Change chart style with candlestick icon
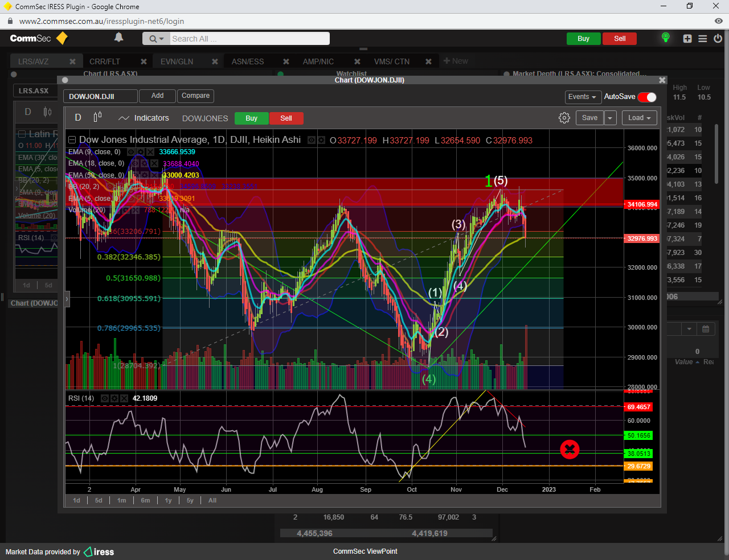This screenshot has height=560, width=729. tap(97, 117)
